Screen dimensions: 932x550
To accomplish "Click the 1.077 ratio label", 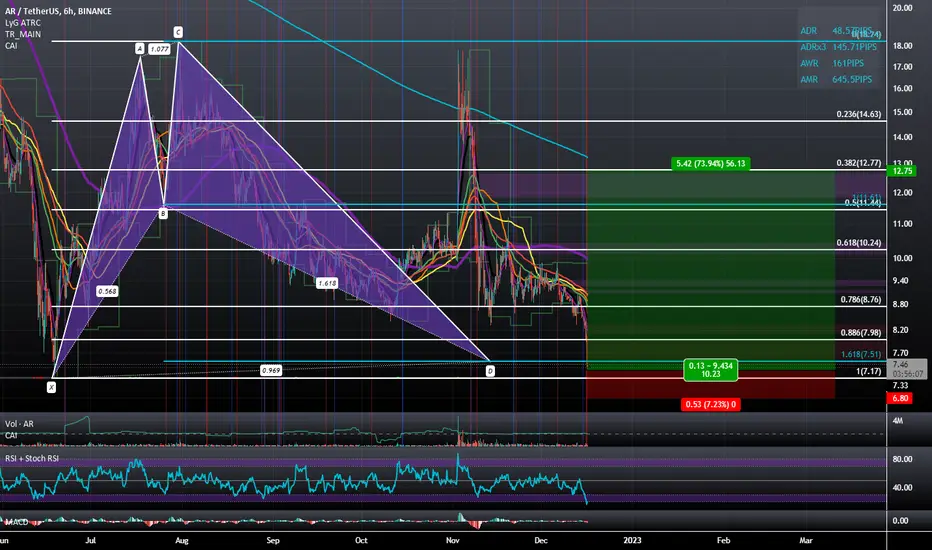I will (159, 49).
